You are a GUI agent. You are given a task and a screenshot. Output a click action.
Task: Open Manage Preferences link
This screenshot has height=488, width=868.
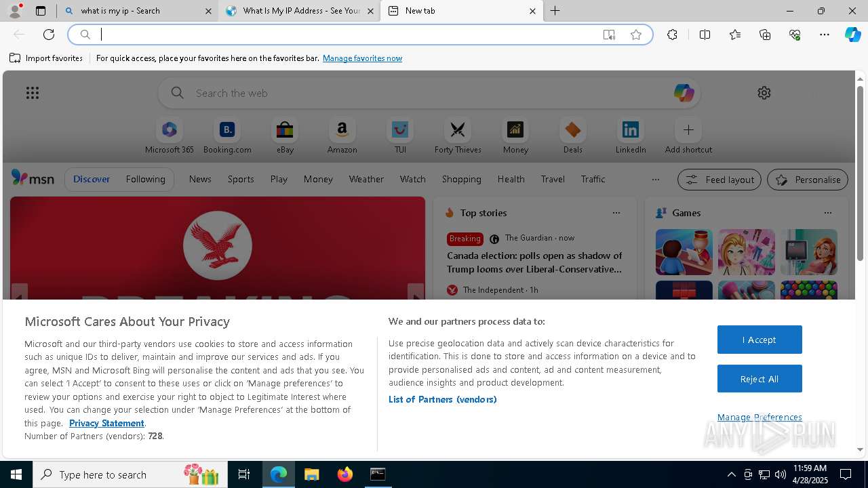(x=759, y=417)
